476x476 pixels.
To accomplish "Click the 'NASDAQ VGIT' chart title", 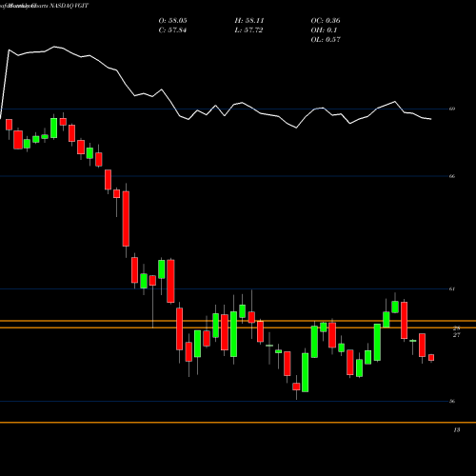I will pos(69,6).
